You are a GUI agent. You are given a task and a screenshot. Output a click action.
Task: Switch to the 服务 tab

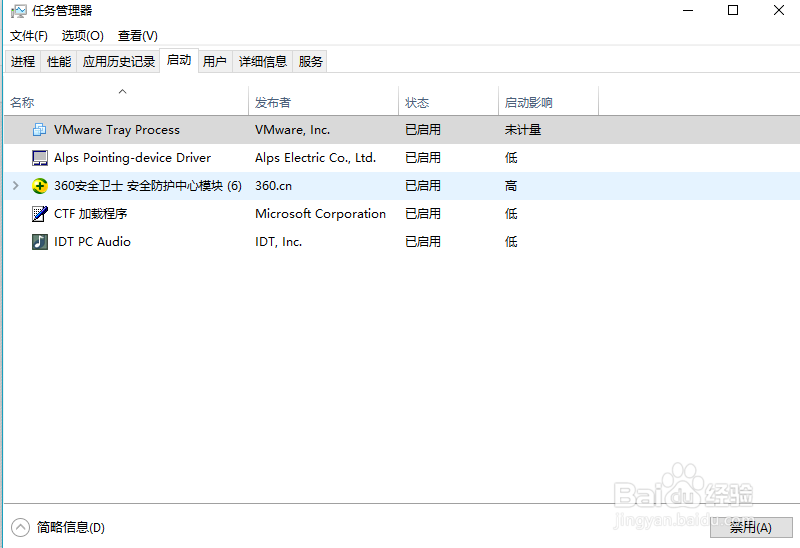tap(311, 62)
